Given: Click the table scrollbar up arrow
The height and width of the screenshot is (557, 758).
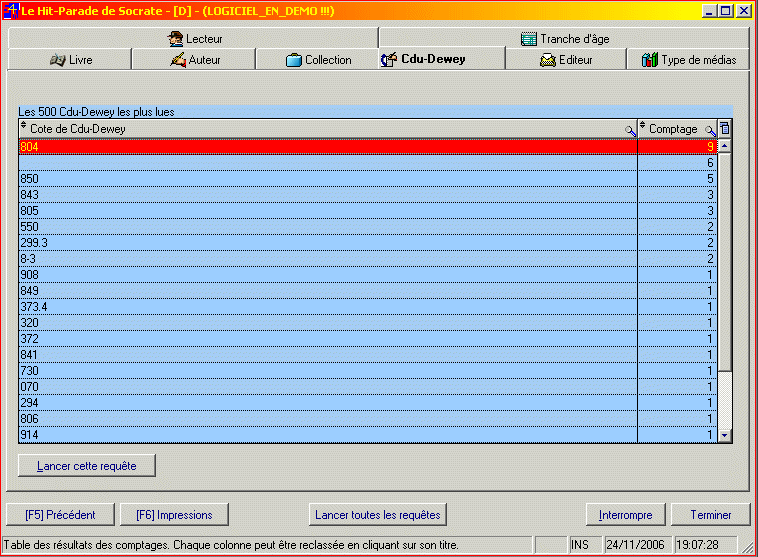Looking at the screenshot, I should pyautogui.click(x=724, y=146).
